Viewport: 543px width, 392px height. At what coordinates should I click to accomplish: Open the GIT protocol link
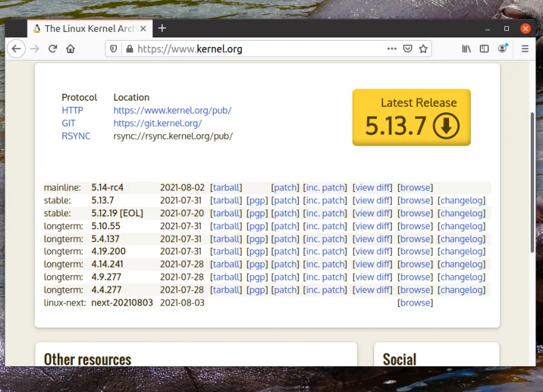pos(69,123)
